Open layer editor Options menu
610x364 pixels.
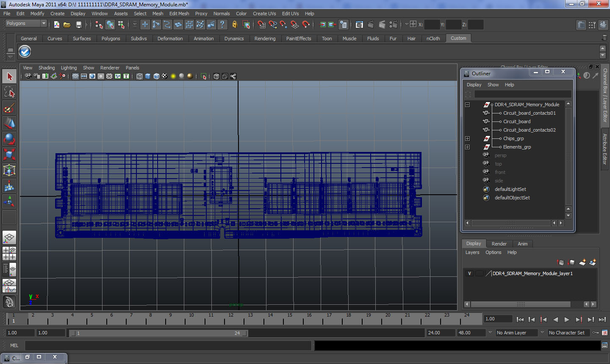(493, 252)
